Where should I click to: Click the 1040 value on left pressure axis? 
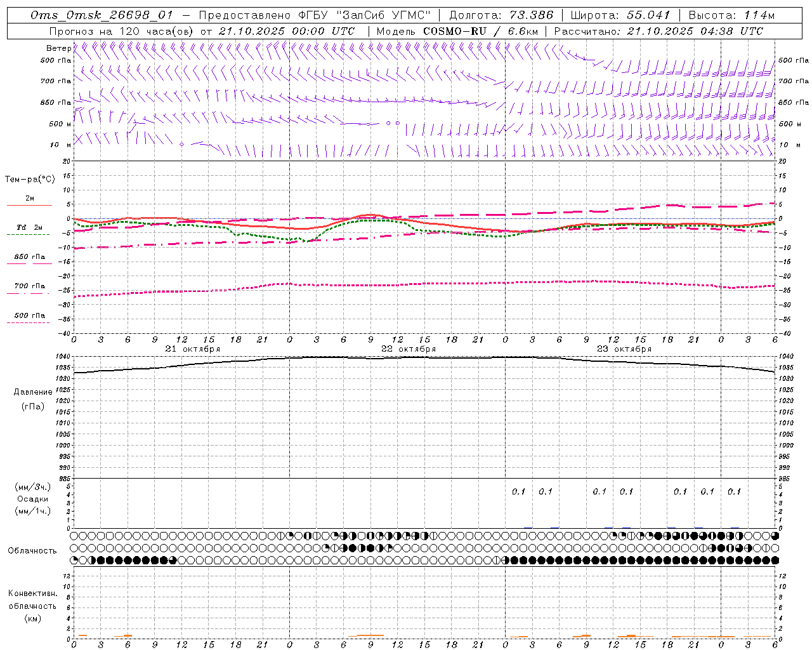pyautogui.click(x=63, y=357)
